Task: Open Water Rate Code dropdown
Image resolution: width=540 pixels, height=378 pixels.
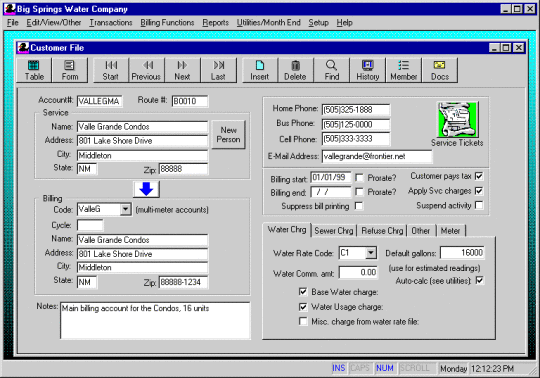Action: 371,253
